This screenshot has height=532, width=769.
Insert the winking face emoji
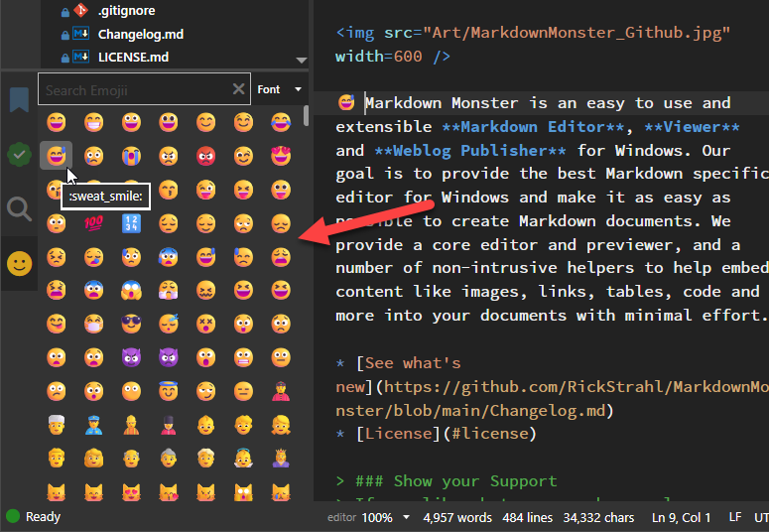[x=243, y=156]
